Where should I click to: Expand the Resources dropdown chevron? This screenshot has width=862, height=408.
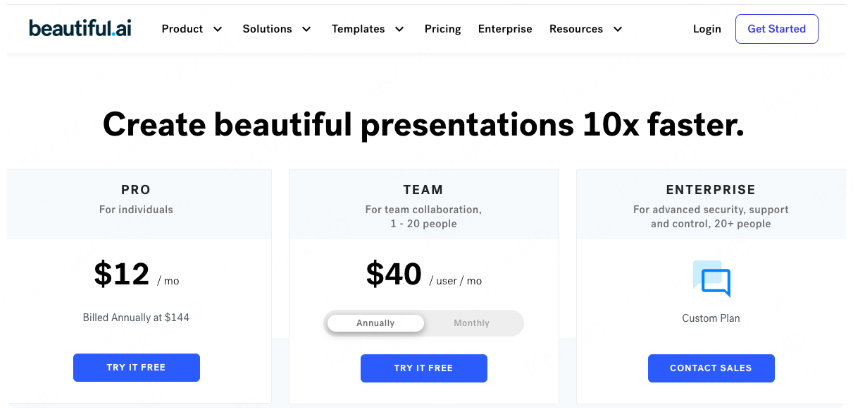(618, 29)
